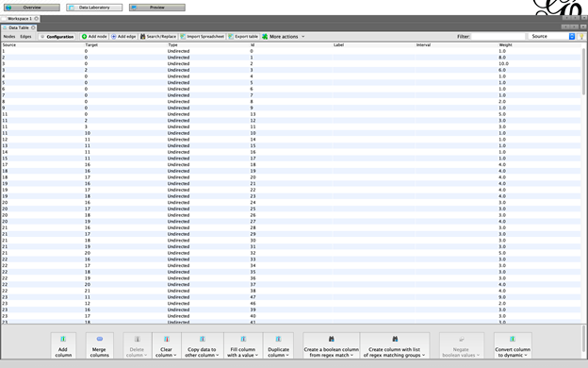Sort by the Target column header
This screenshot has width=588, height=368.
[125, 45]
